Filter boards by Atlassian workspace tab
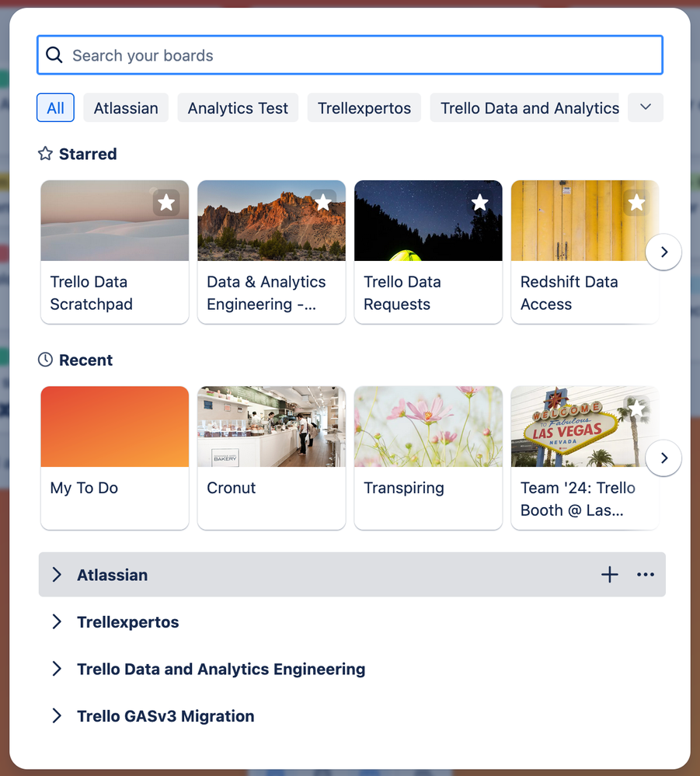The image size is (700, 776). coord(126,107)
